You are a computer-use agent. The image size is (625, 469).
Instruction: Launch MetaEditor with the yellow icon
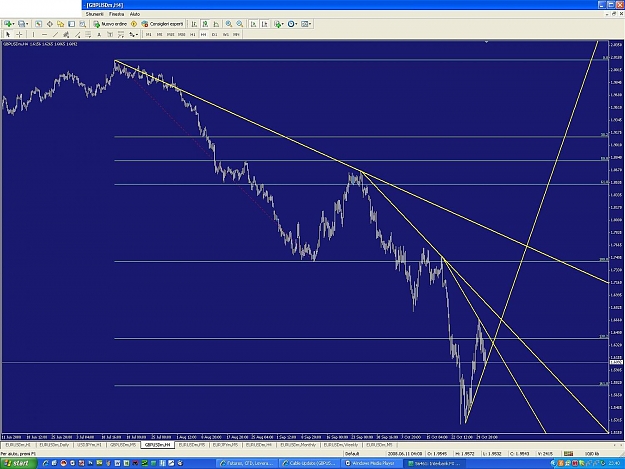pyautogui.click(x=133, y=24)
